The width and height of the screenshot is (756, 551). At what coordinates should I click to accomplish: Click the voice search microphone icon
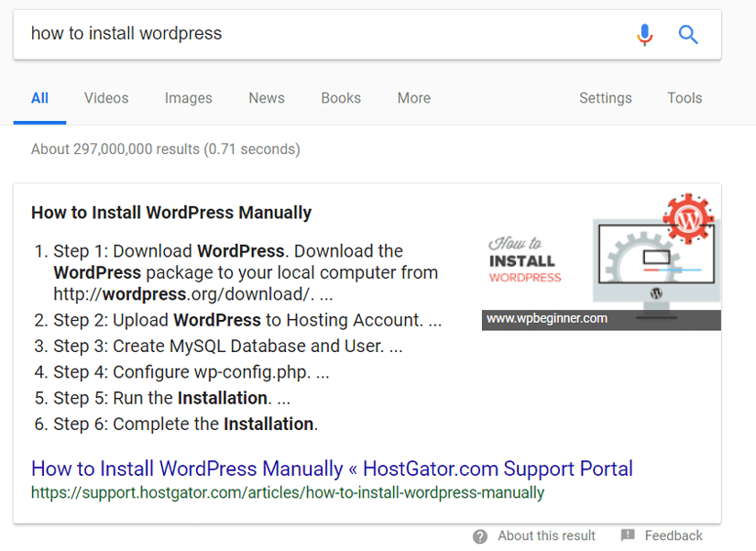coord(644,34)
